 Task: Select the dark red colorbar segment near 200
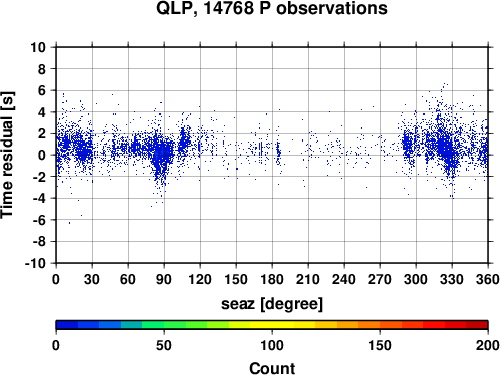pos(477,325)
